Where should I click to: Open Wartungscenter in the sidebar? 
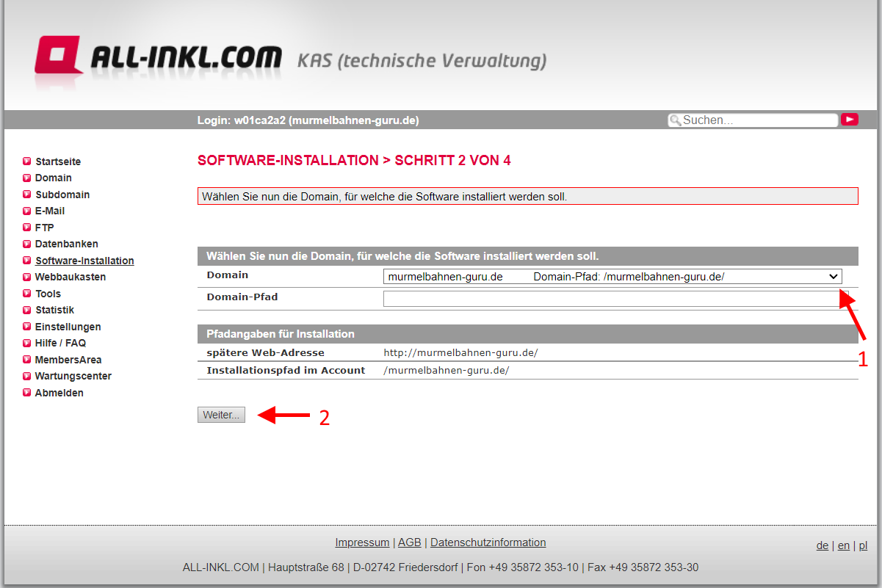73,376
